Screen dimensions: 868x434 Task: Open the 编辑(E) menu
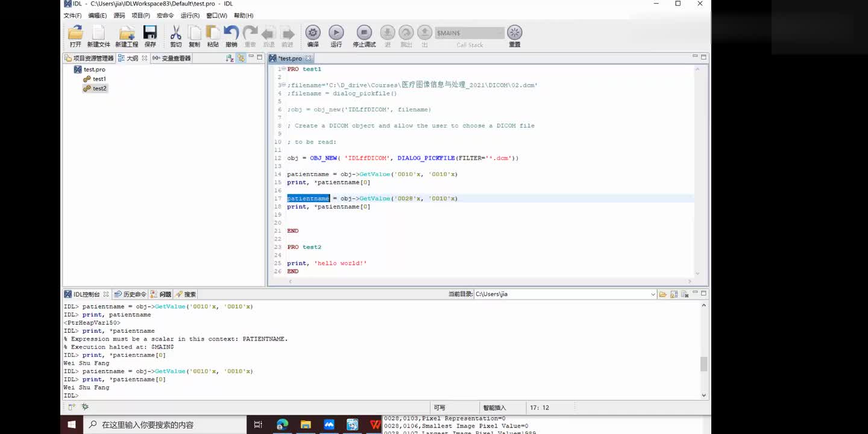point(97,16)
